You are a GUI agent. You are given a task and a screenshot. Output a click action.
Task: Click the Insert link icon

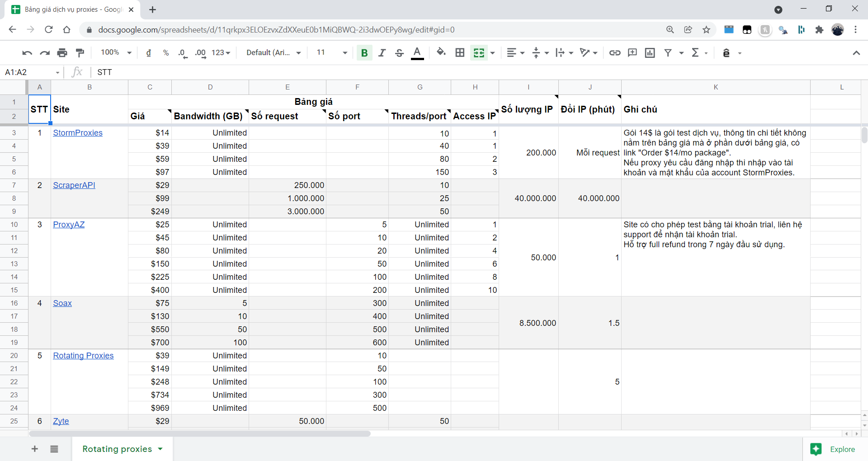[x=614, y=53]
